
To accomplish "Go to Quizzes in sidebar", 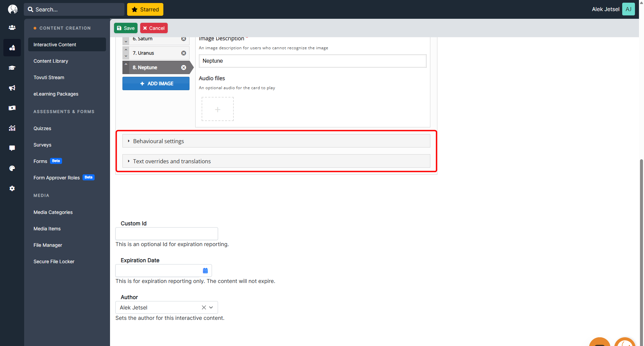I will tap(42, 128).
